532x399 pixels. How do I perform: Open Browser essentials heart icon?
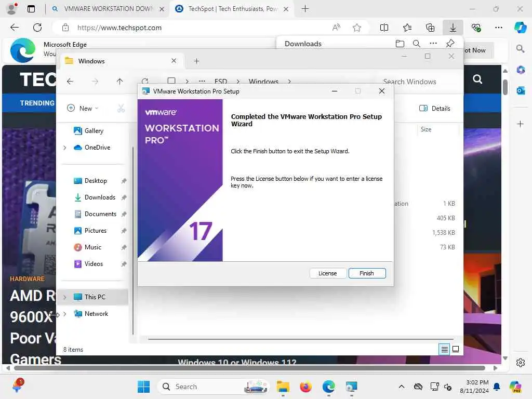[476, 28]
